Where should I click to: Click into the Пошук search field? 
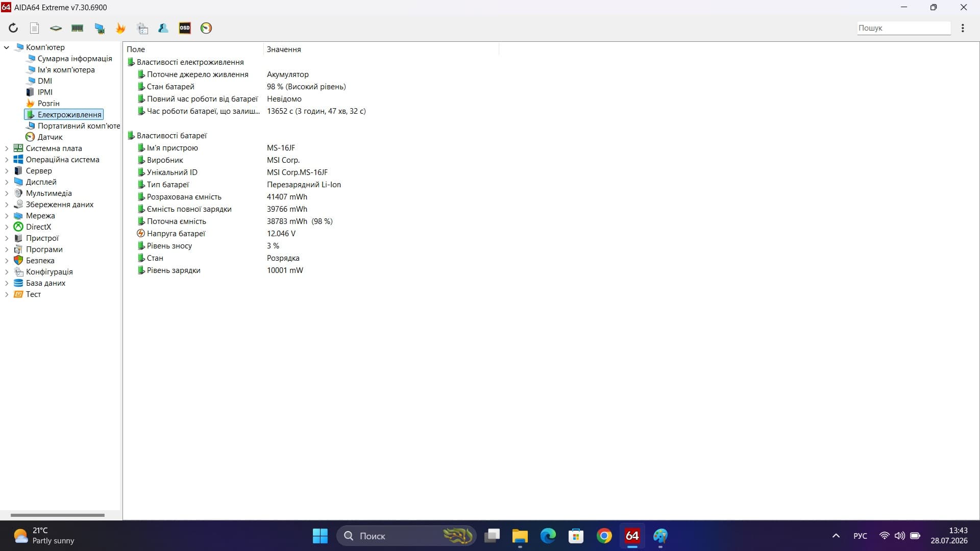(x=903, y=28)
